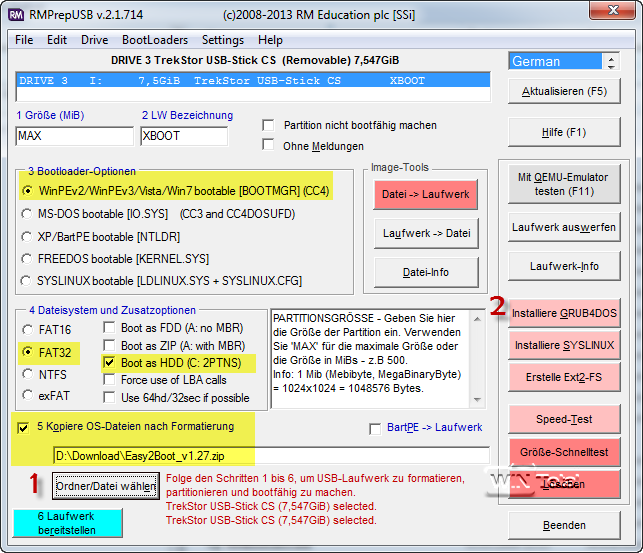Click Laufwerk auswerfen button

point(564,227)
